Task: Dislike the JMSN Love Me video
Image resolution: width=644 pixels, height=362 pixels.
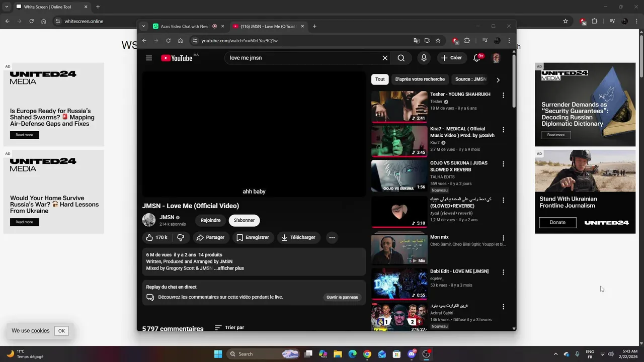Action: click(x=181, y=237)
